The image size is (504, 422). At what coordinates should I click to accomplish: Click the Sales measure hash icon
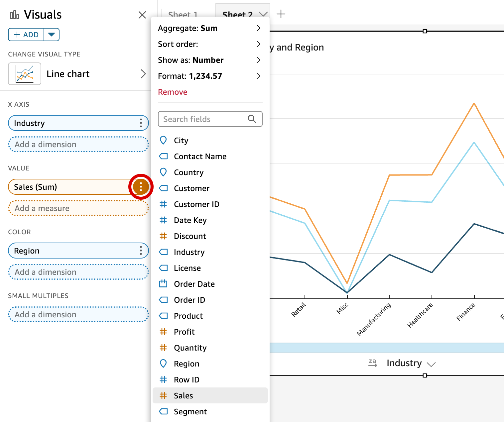point(163,395)
